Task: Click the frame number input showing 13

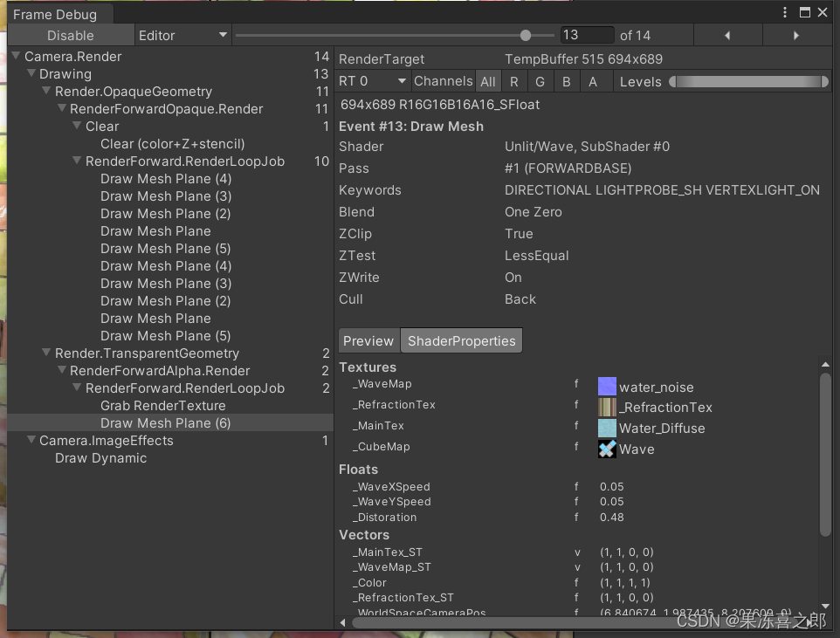Action: pos(587,35)
